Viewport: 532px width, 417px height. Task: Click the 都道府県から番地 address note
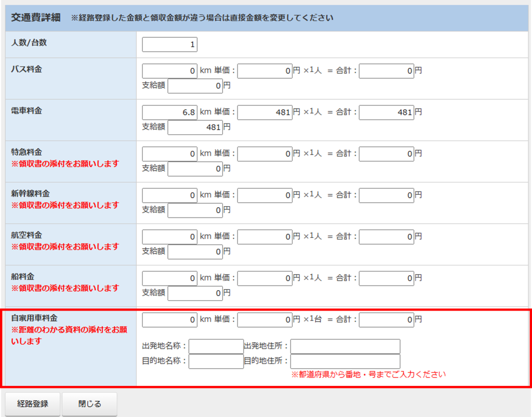368,374
